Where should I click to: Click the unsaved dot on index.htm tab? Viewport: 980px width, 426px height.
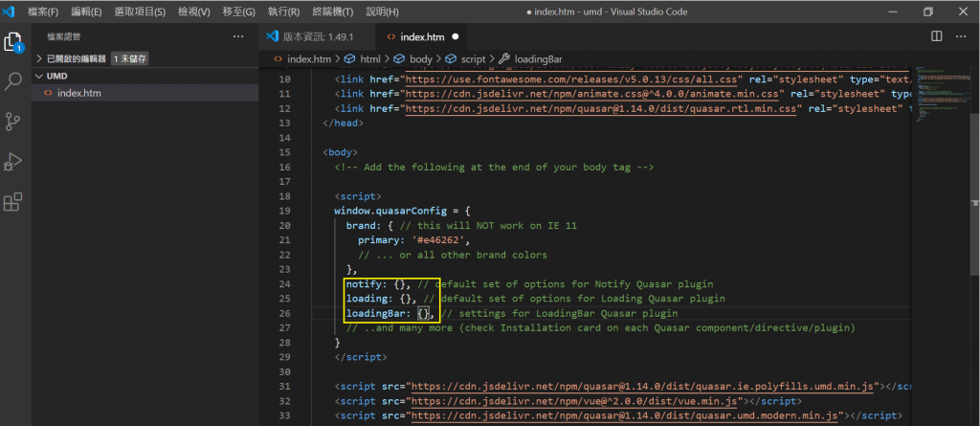pos(455,37)
